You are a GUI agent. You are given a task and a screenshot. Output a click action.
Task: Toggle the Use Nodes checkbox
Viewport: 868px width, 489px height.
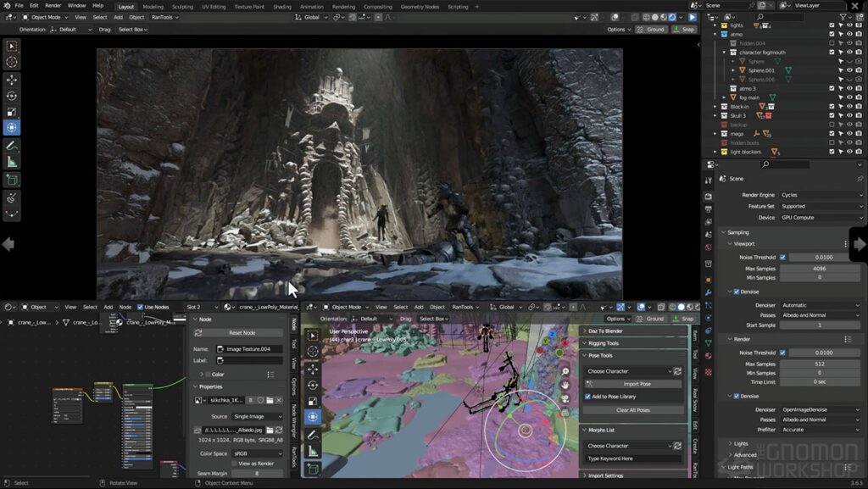pos(140,307)
